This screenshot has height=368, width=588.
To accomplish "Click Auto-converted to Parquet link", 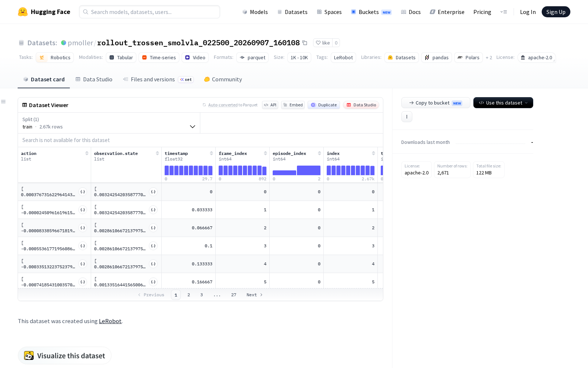I will 233,105.
